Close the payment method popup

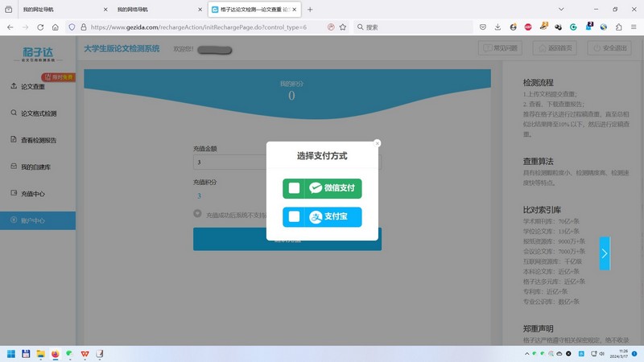point(378,143)
